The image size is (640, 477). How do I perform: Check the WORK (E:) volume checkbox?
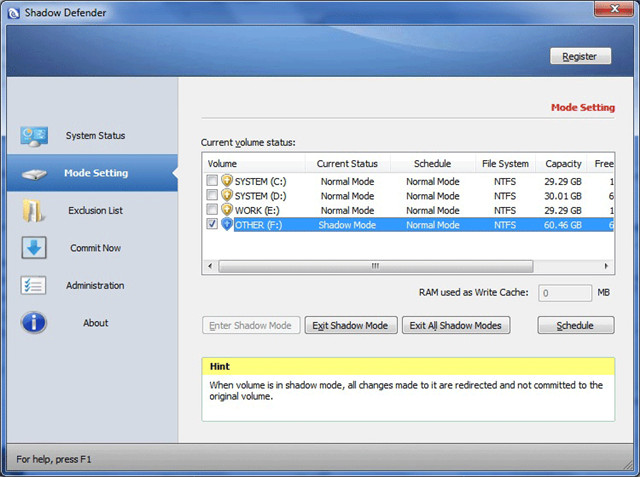212,209
